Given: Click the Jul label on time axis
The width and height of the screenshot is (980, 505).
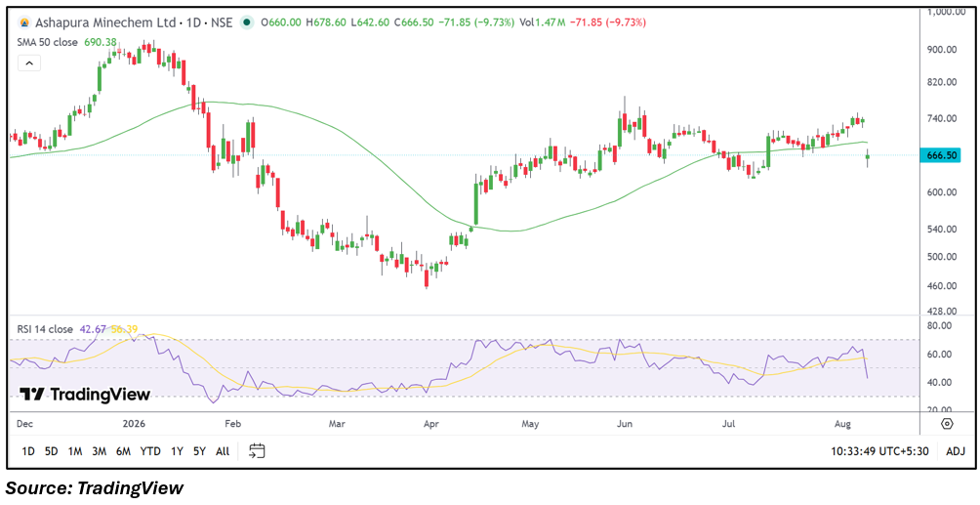Looking at the screenshot, I should [x=728, y=424].
